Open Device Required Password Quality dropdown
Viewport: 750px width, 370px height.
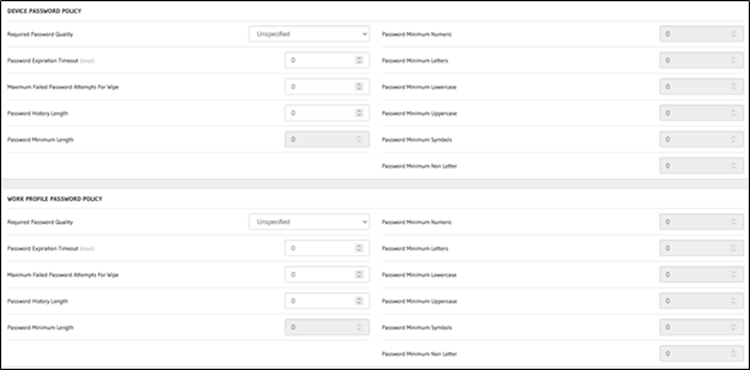tap(309, 34)
